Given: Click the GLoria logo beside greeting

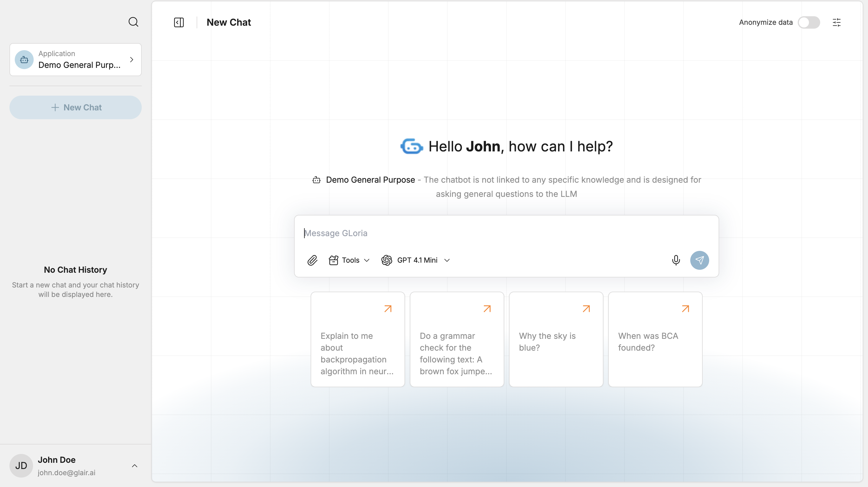Looking at the screenshot, I should [x=411, y=146].
